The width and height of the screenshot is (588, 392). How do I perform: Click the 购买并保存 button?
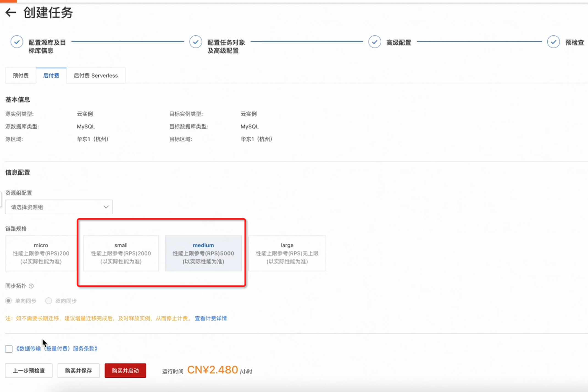pos(79,371)
